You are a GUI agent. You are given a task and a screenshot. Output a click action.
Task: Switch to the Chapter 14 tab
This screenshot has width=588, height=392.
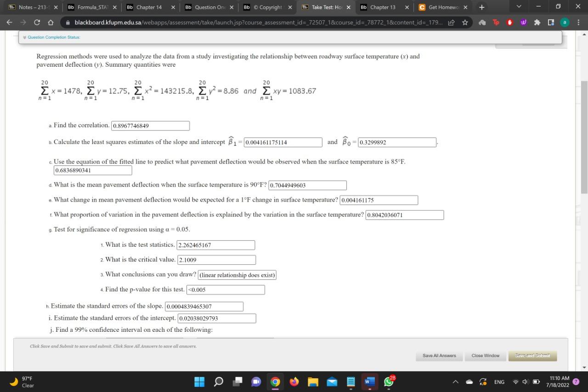[x=151, y=7]
